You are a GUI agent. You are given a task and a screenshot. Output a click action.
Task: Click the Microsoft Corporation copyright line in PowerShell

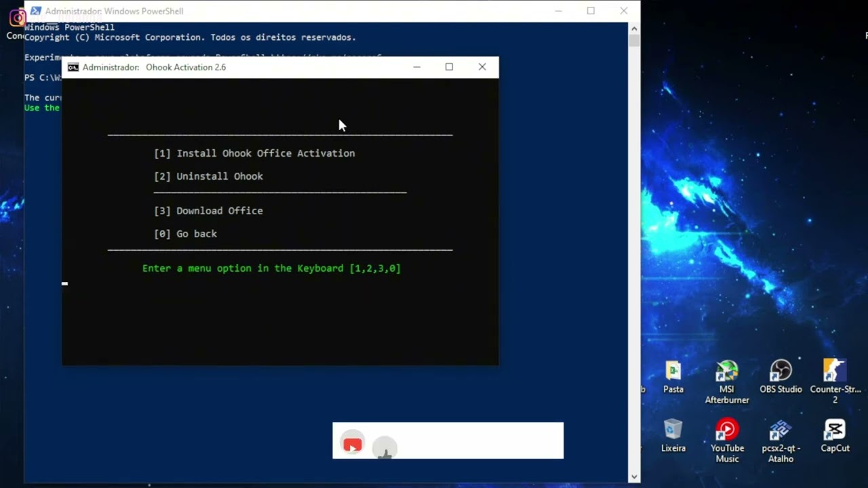[190, 37]
